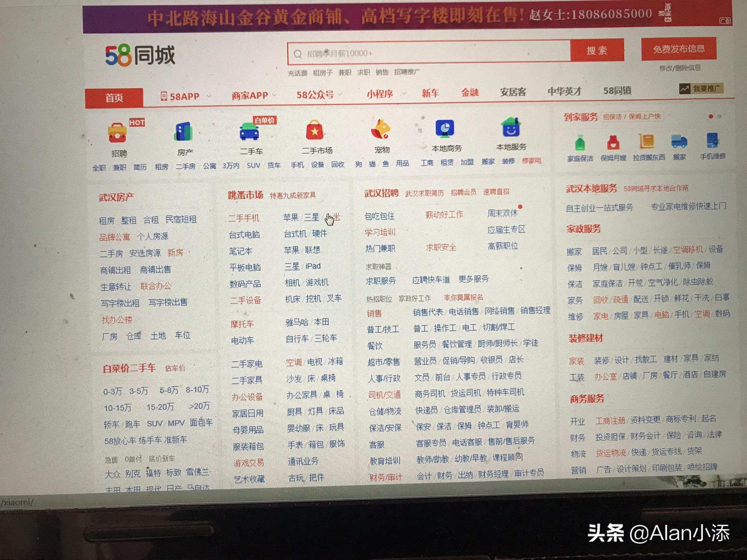Click the phone icon beside 58APP
This screenshot has height=560, width=747.
pyautogui.click(x=164, y=96)
